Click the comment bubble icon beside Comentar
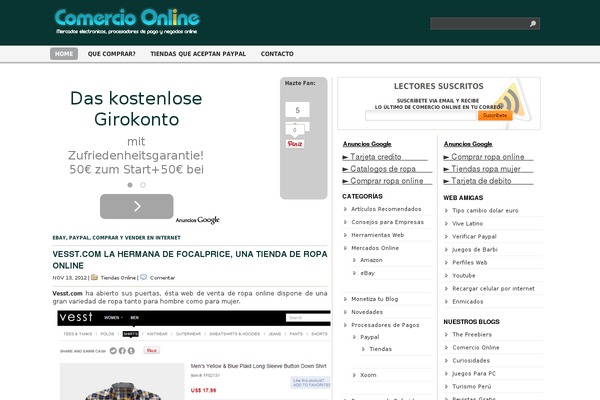Screen dimensions: 600x400 [x=143, y=277]
